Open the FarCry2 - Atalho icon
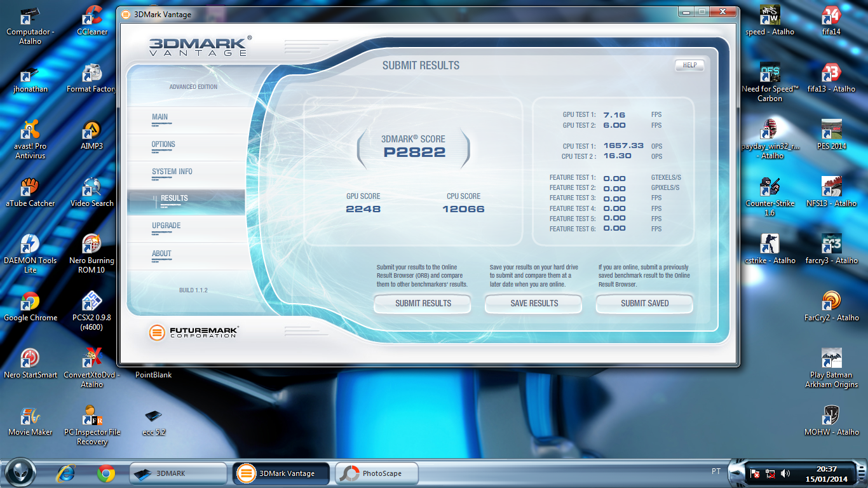The width and height of the screenshot is (868, 488). coord(832,306)
